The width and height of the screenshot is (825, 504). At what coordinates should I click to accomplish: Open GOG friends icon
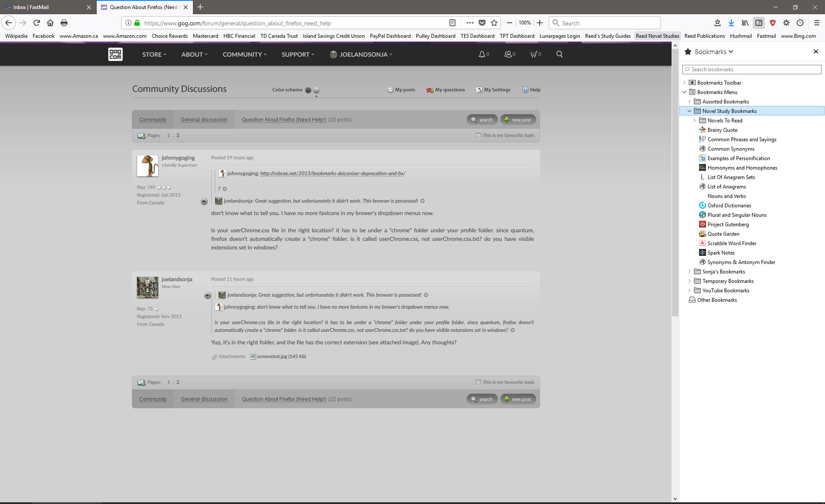(510, 54)
